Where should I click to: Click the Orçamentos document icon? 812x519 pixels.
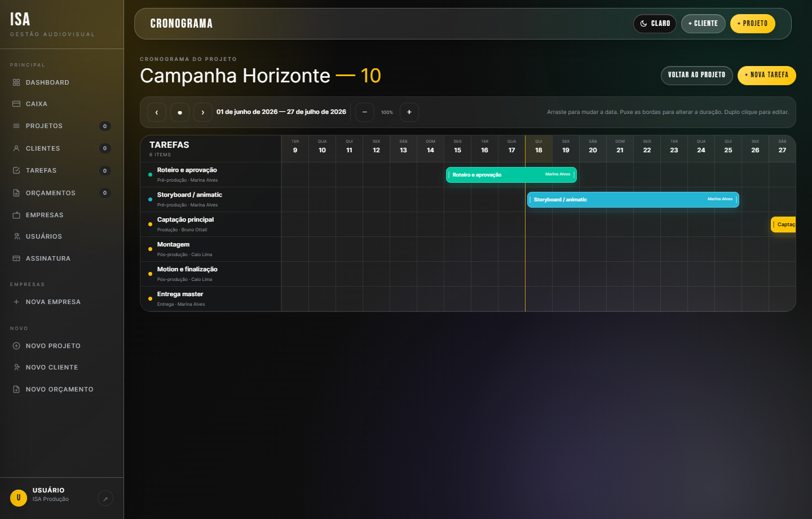click(x=16, y=193)
